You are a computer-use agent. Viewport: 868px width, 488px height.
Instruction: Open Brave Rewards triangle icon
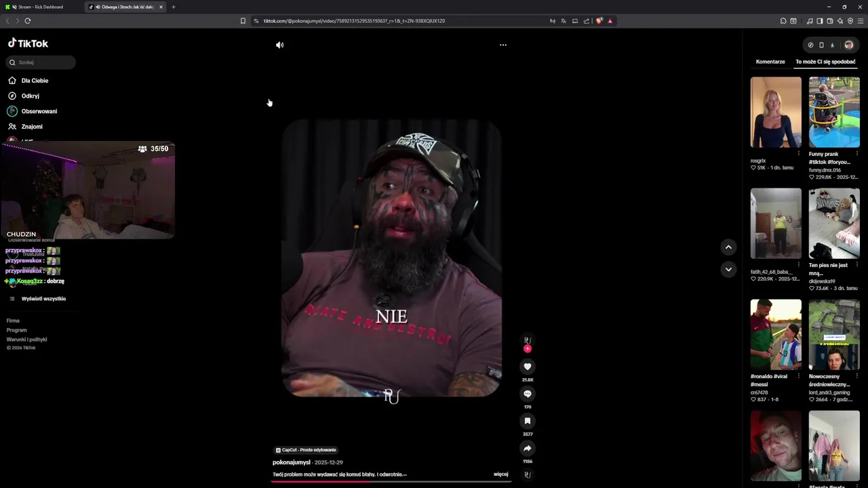coord(610,21)
